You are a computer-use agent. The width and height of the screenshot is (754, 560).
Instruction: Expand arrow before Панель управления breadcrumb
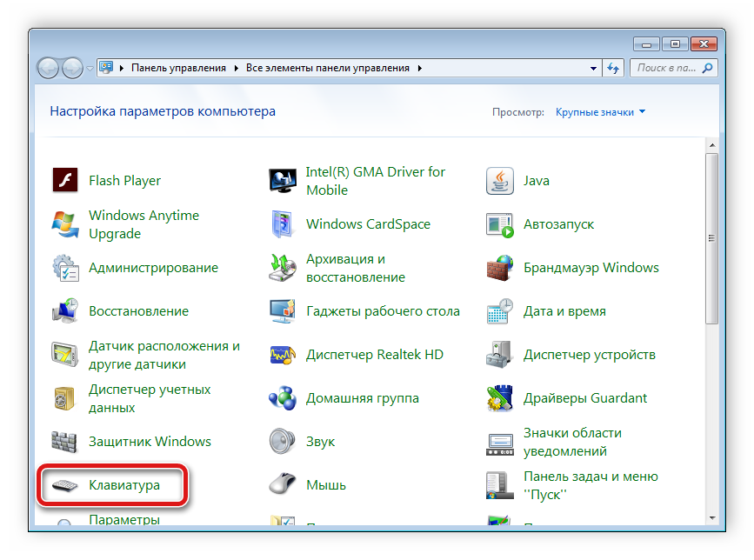pyautogui.click(x=121, y=68)
